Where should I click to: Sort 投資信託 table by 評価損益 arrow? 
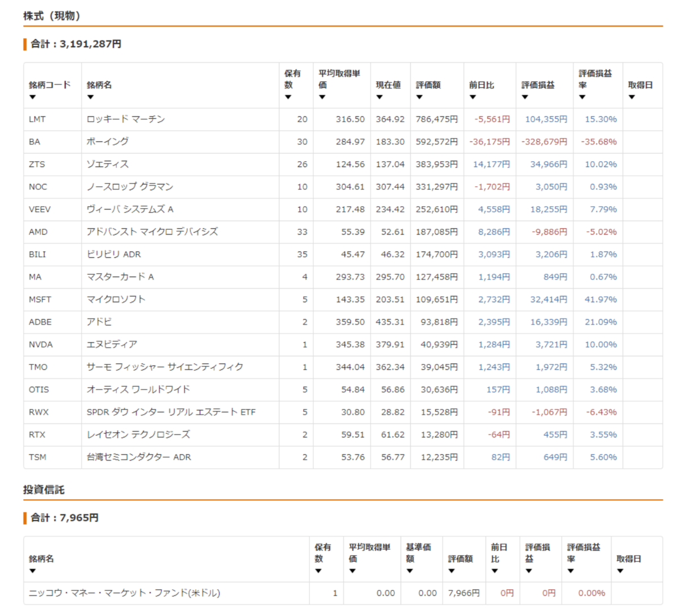pos(528,571)
